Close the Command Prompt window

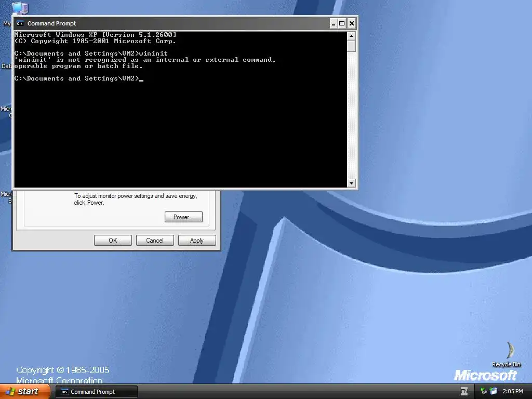(x=352, y=23)
